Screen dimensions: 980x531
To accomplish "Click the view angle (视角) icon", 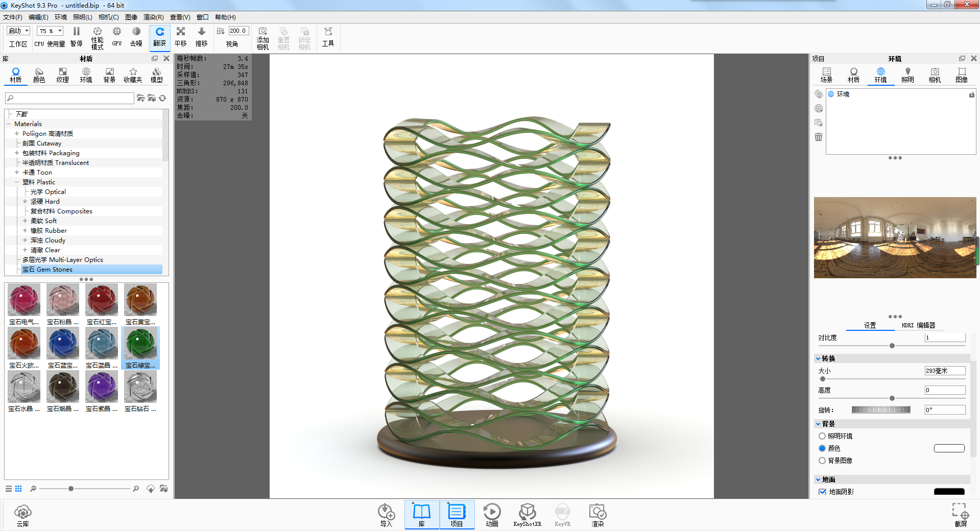I will 221,31.
